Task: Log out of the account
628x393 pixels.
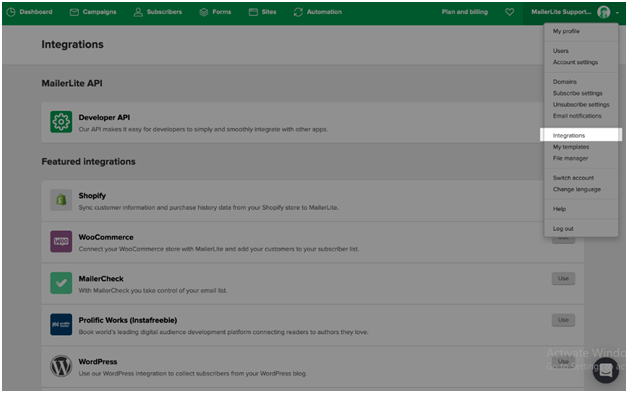Action: [563, 229]
